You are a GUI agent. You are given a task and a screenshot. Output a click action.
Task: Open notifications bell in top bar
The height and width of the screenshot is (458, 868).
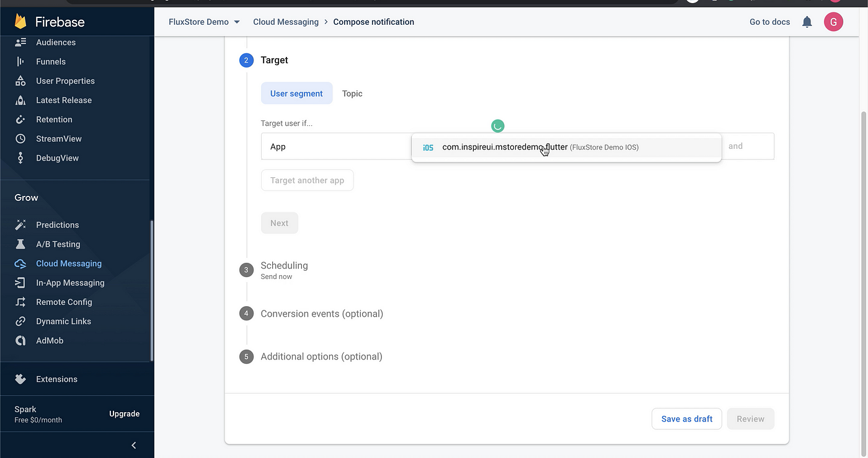point(807,22)
